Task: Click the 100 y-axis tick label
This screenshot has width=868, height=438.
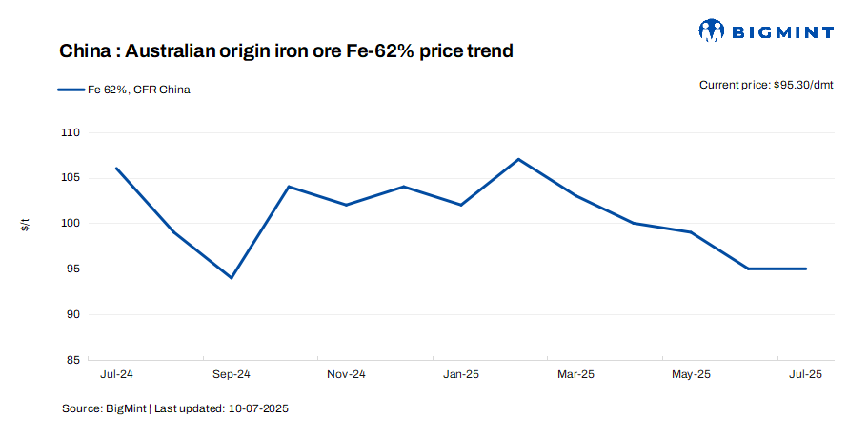Action: tap(71, 224)
